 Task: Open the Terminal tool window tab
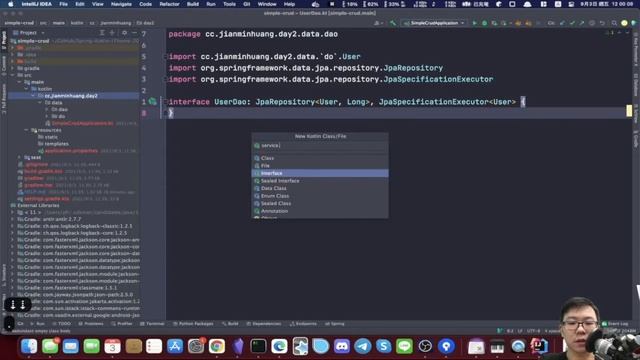[x=152, y=324]
